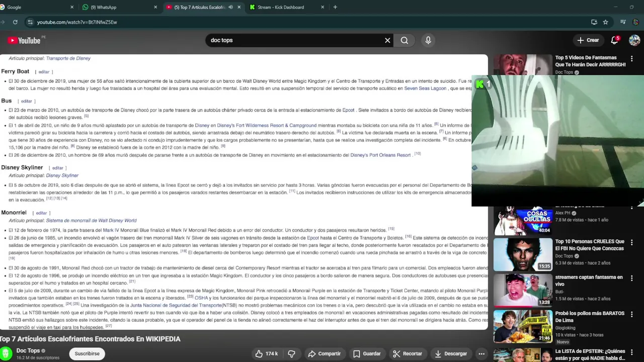Image resolution: width=644 pixels, height=362 pixels.
Task: Click the 'Ferry Boat' heading in video
Action: (15, 71)
